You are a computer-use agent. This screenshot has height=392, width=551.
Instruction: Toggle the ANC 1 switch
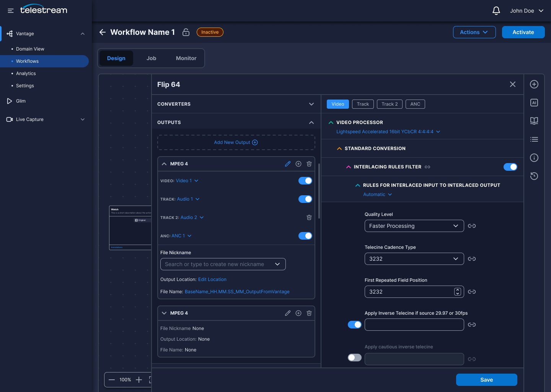coord(305,236)
